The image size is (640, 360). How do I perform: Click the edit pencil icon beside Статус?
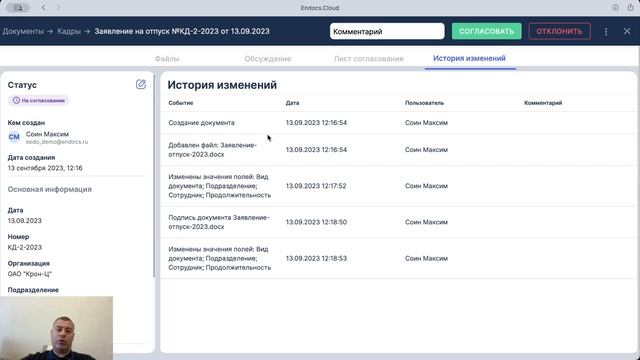[x=141, y=84]
